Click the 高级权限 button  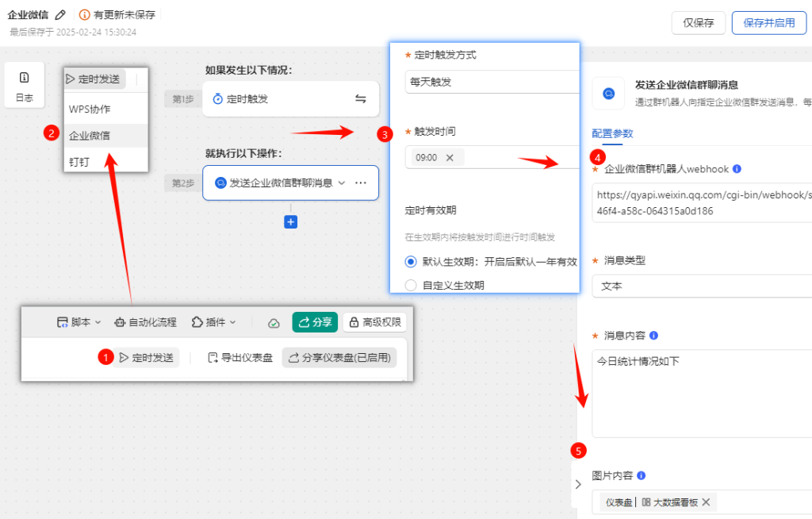point(375,322)
